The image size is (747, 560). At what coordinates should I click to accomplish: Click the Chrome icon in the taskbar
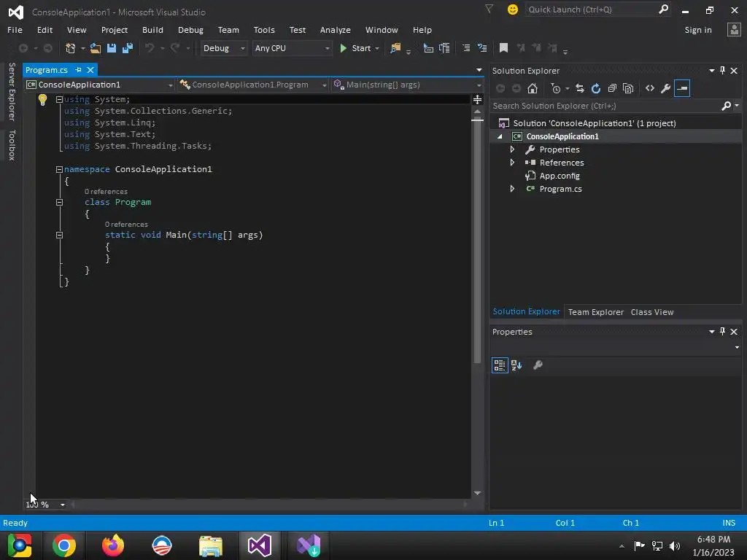(64, 545)
